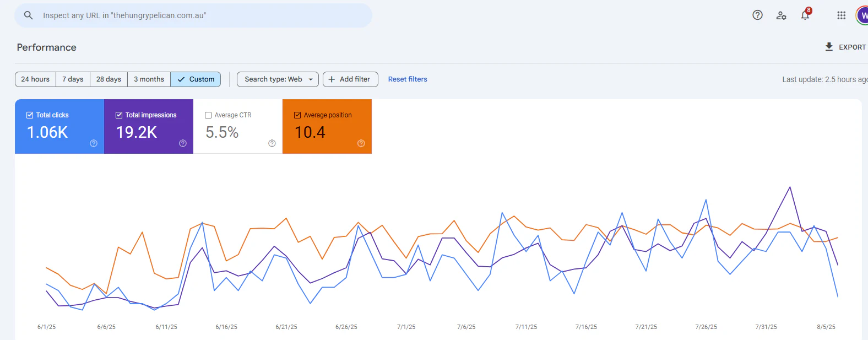868x340 pixels.
Task: Click the 7/21/25 axis label
Action: pyautogui.click(x=646, y=327)
